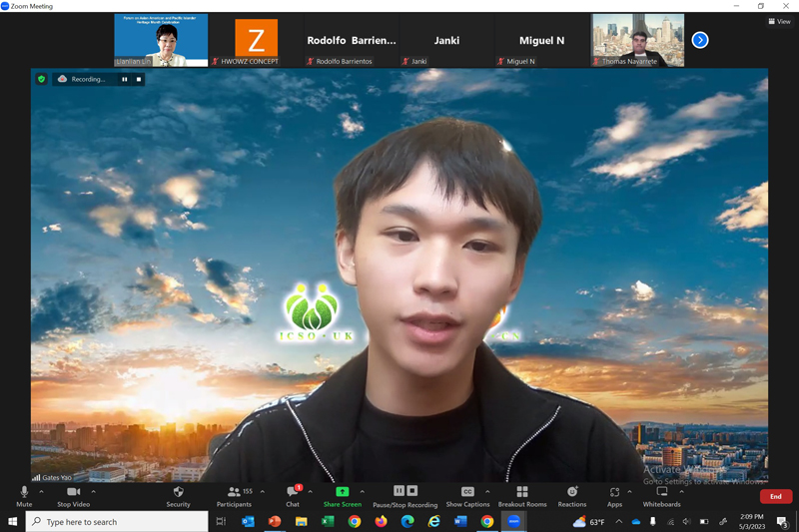The image size is (799, 532).
Task: Open Microsoft Edge from the taskbar
Action: (407, 521)
